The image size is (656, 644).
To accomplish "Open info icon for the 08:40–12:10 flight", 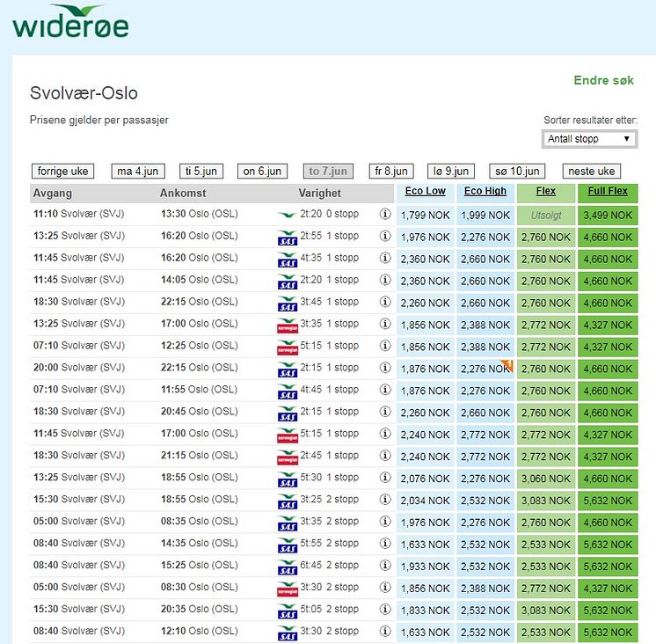I will 384,632.
